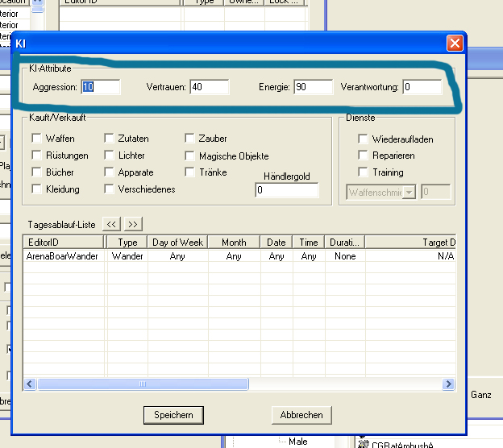Click the move-down double arrow button
503x448 pixels.
(133, 224)
